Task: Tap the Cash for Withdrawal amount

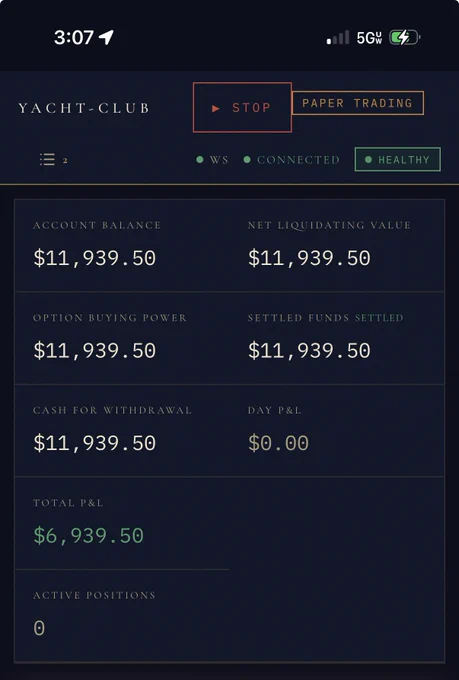Action: (95, 443)
